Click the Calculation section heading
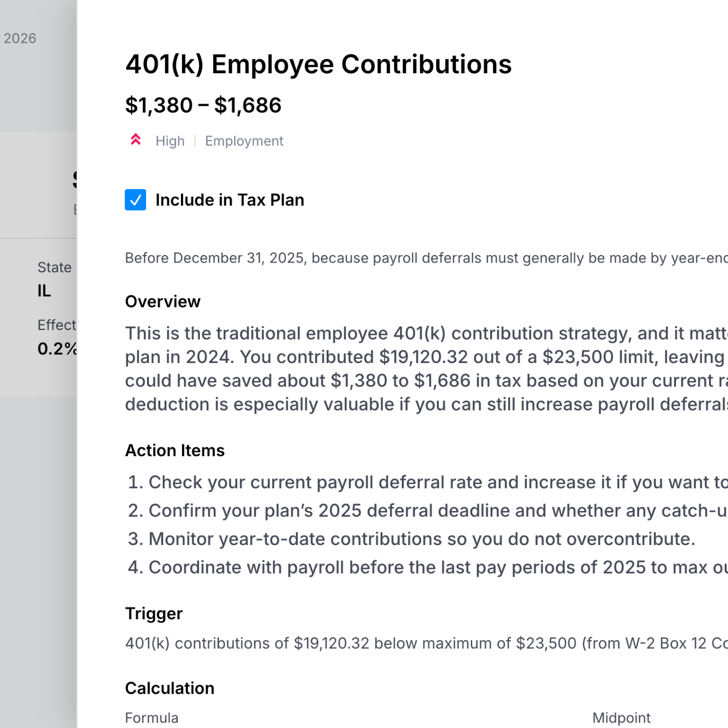The image size is (728, 728). tap(169, 688)
